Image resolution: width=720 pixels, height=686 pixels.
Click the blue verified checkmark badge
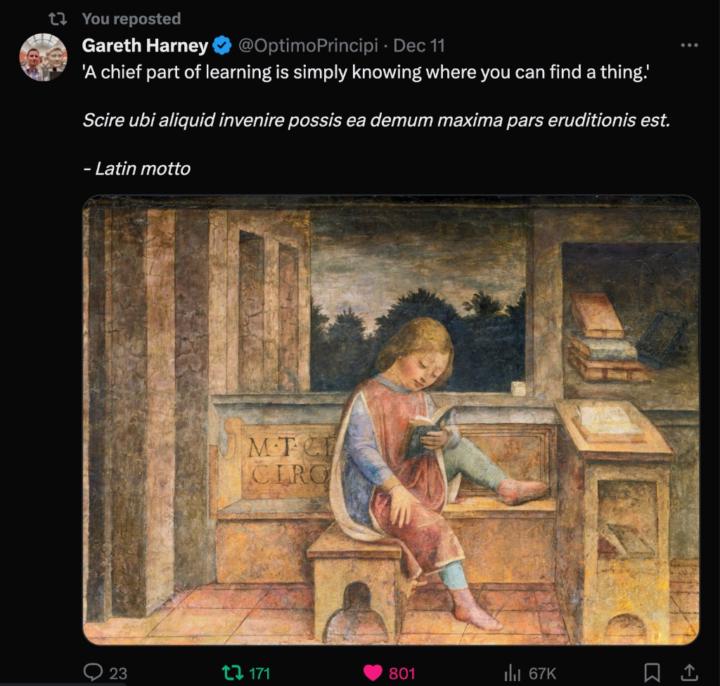click(222, 46)
